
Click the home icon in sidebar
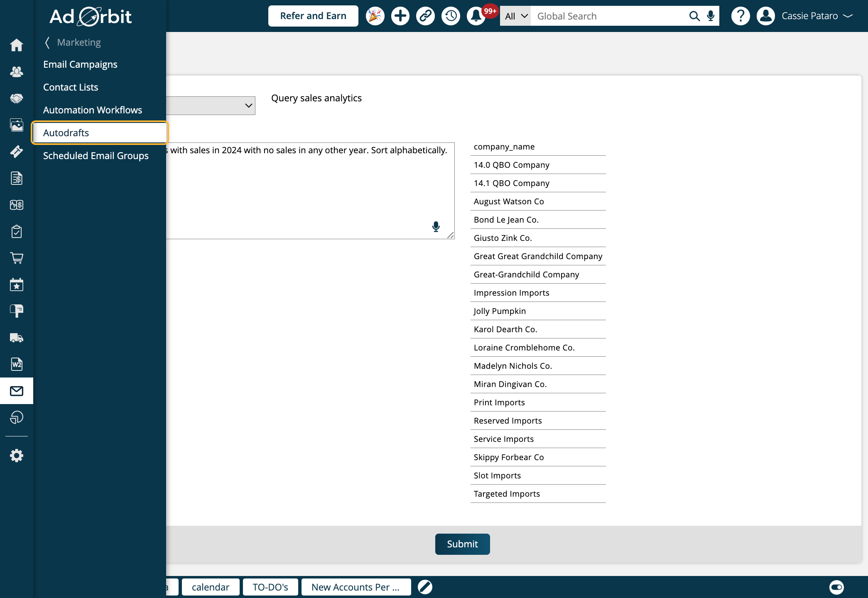coord(17,45)
